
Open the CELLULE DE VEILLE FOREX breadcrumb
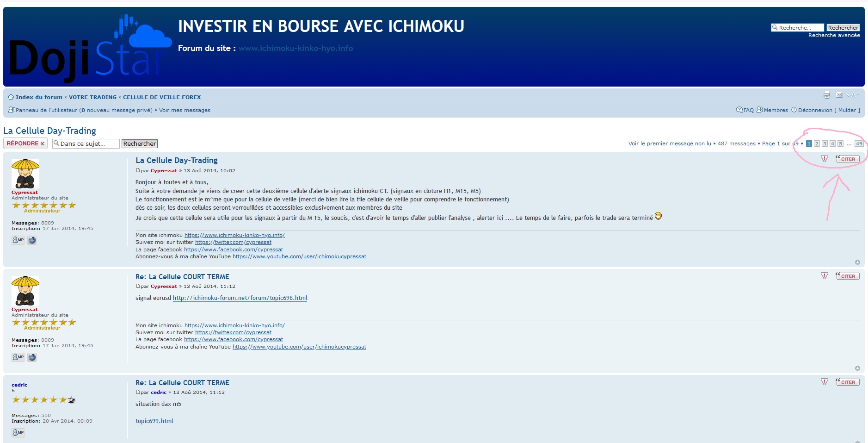pyautogui.click(x=162, y=97)
